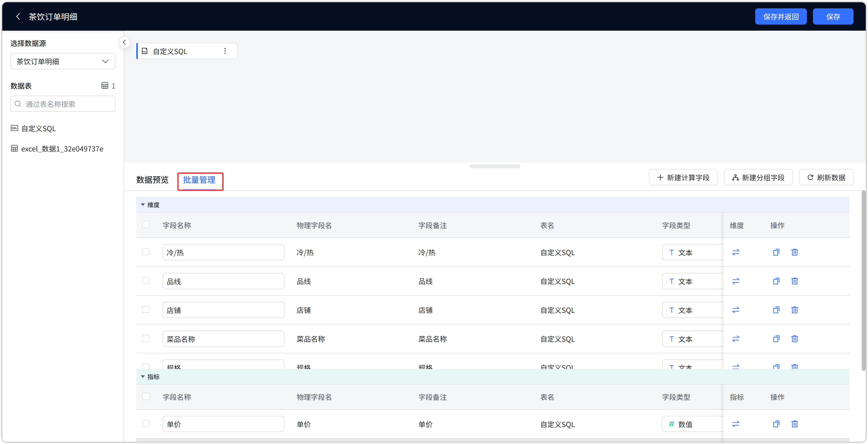Viewport: 868px width, 444px height.
Task: Click the 保存 button
Action: [x=833, y=16]
